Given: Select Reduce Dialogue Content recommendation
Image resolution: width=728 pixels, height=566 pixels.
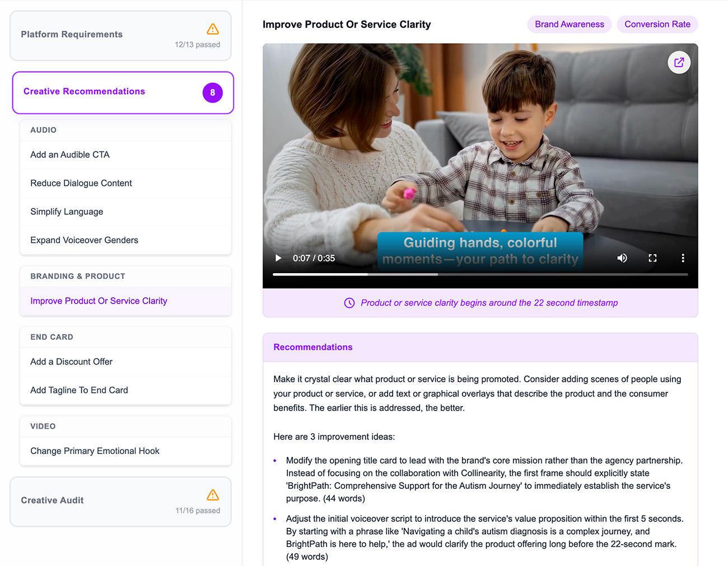Looking at the screenshot, I should 81,184.
